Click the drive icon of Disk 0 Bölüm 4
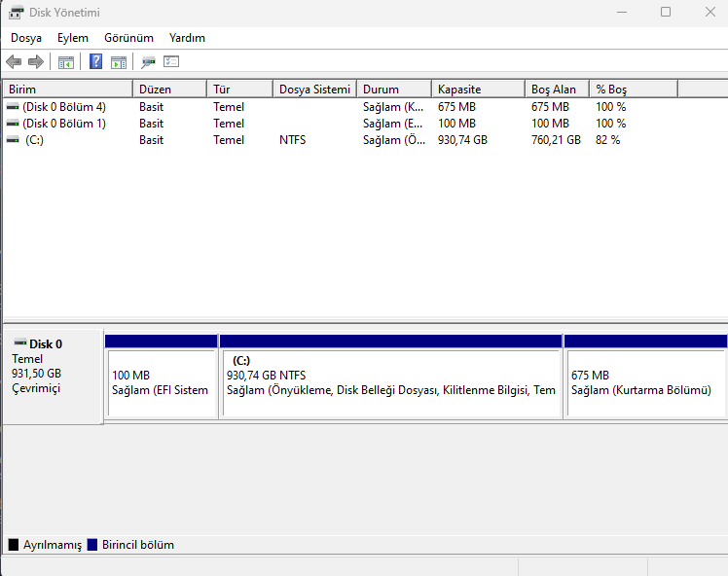Viewport: 728px width, 576px height. 13,107
